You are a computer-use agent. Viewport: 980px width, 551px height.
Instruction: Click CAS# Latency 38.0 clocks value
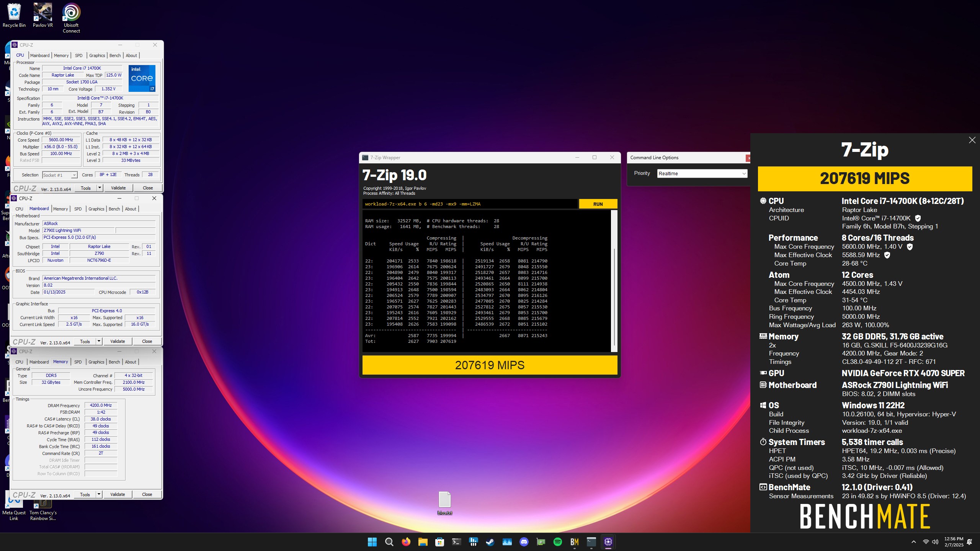pos(101,419)
